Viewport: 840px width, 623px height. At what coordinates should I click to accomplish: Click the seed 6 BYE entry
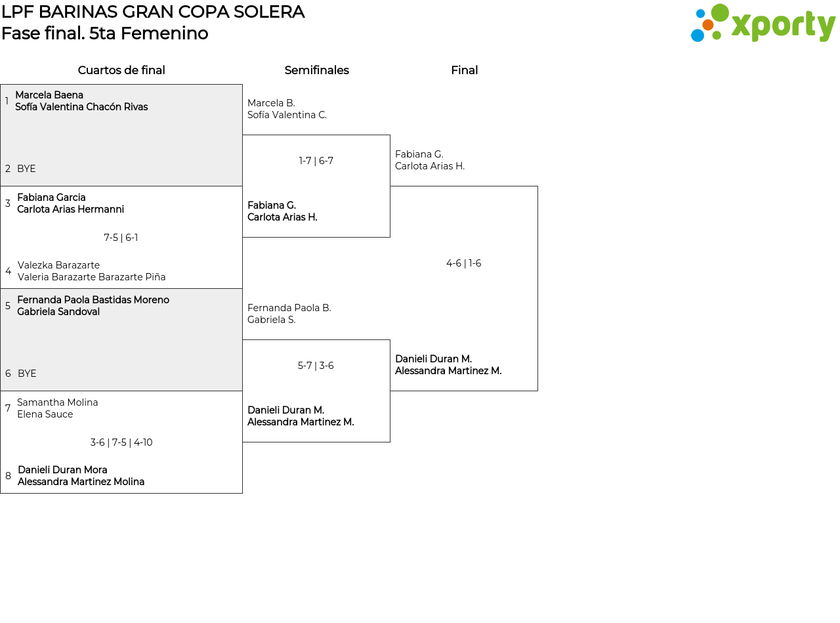pos(27,374)
